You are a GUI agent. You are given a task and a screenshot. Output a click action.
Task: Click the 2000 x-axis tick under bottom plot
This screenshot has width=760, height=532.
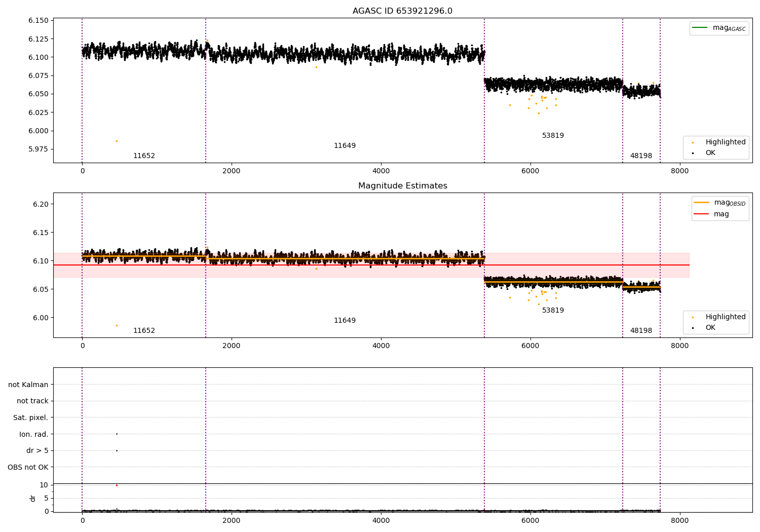(232, 520)
